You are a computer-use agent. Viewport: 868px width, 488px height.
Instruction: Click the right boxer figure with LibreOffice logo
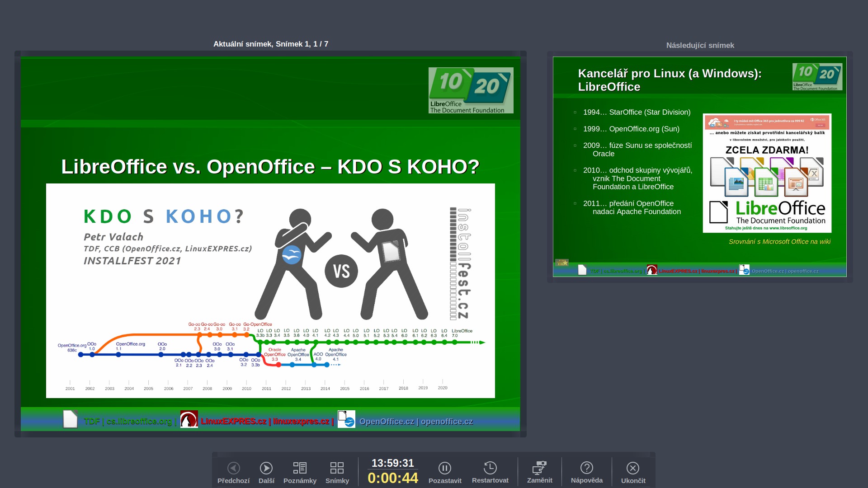pos(390,264)
